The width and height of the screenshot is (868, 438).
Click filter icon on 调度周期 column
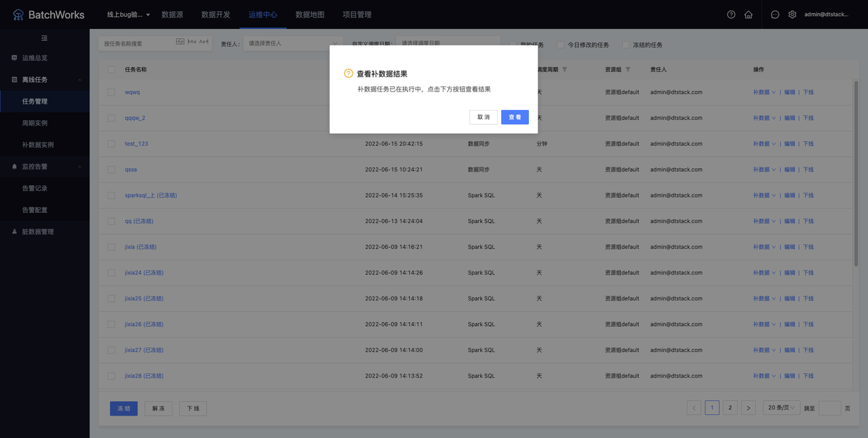click(565, 70)
